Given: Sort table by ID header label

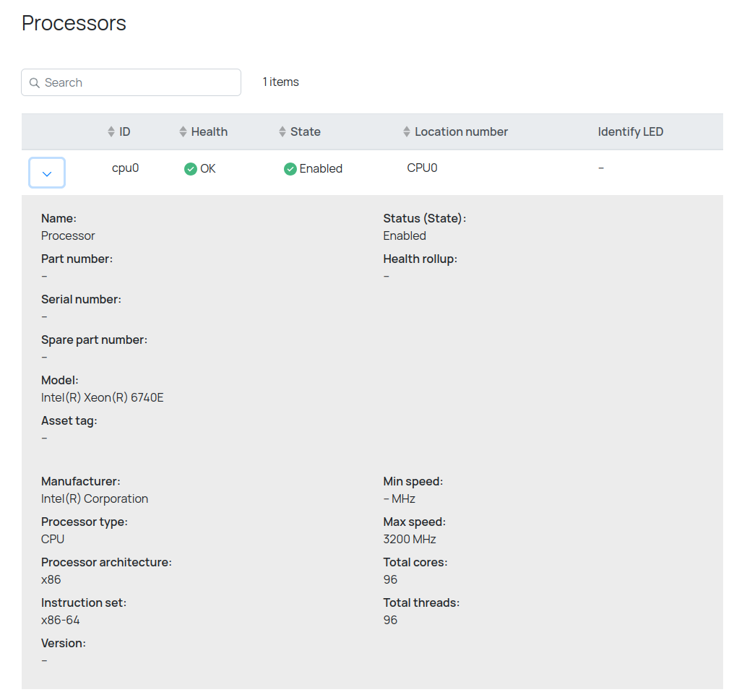Looking at the screenshot, I should (125, 132).
